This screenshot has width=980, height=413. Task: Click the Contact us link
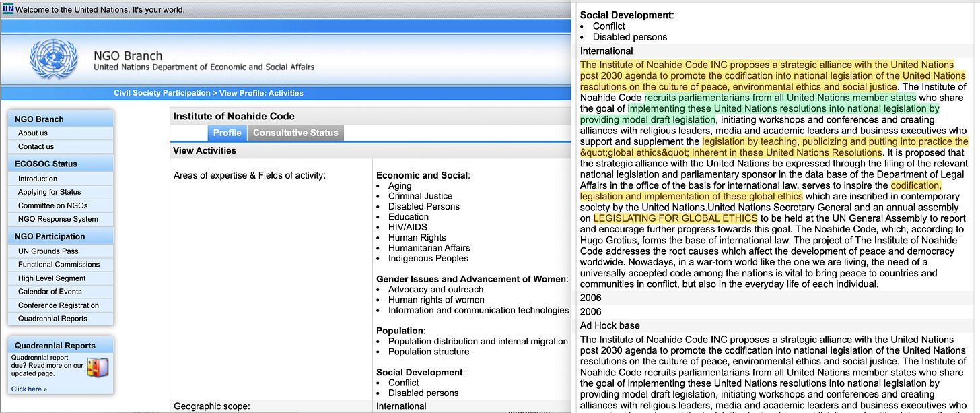point(36,146)
